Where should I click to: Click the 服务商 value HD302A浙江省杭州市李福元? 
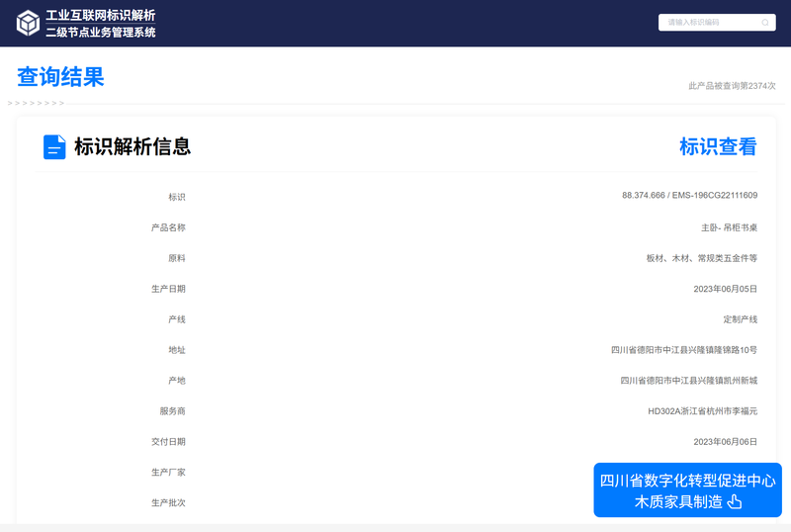pos(703,411)
